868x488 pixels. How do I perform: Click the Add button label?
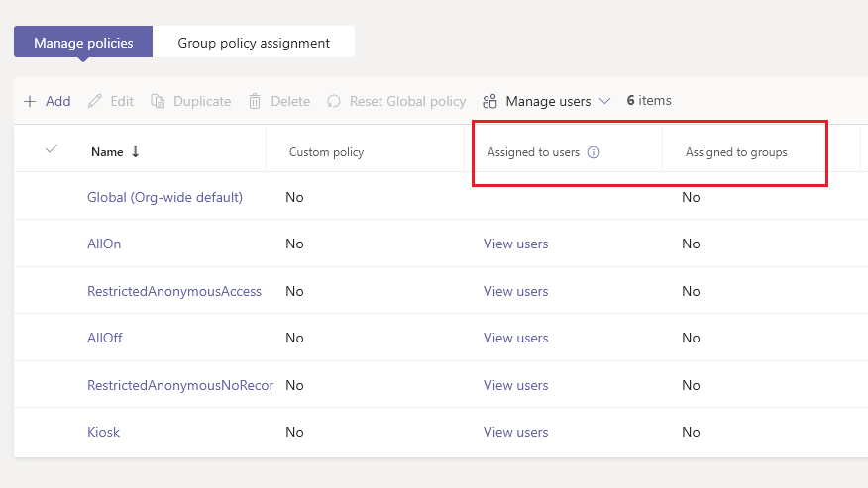click(x=58, y=101)
